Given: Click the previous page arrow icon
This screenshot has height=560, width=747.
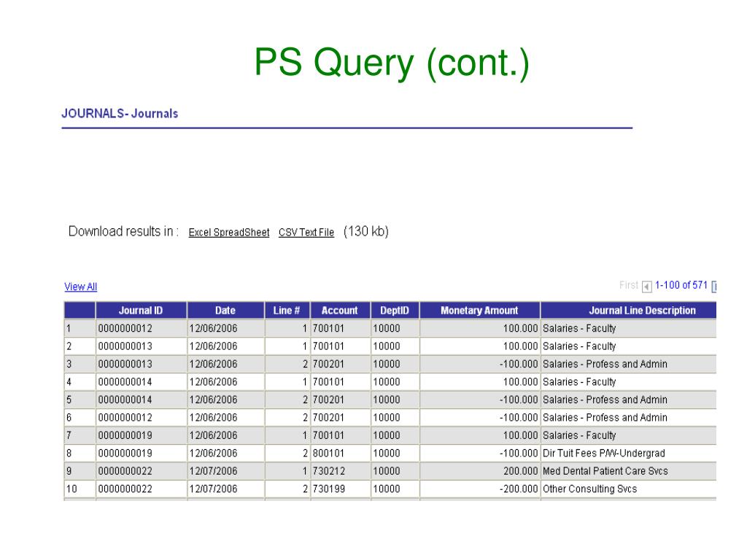Looking at the screenshot, I should pos(646,286).
